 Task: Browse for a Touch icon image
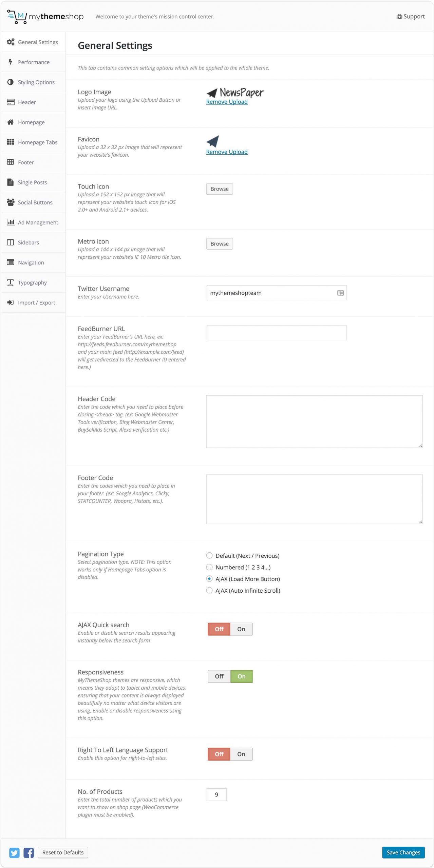tap(219, 189)
